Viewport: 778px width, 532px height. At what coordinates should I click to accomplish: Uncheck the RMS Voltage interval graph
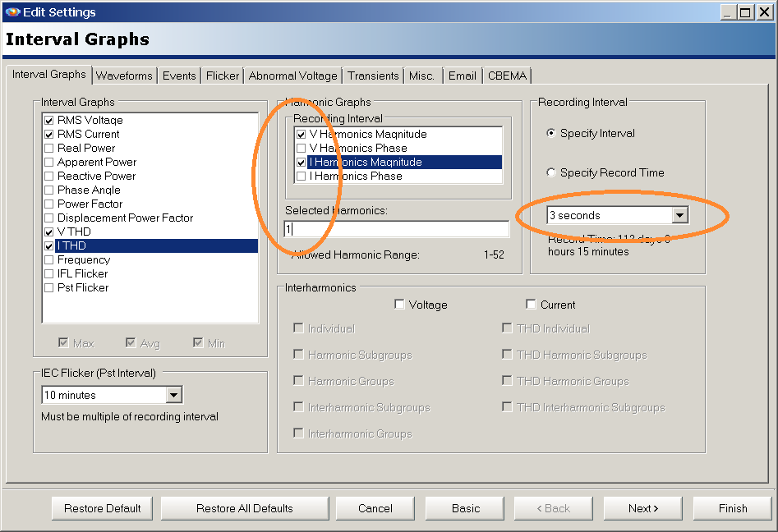click(x=48, y=120)
